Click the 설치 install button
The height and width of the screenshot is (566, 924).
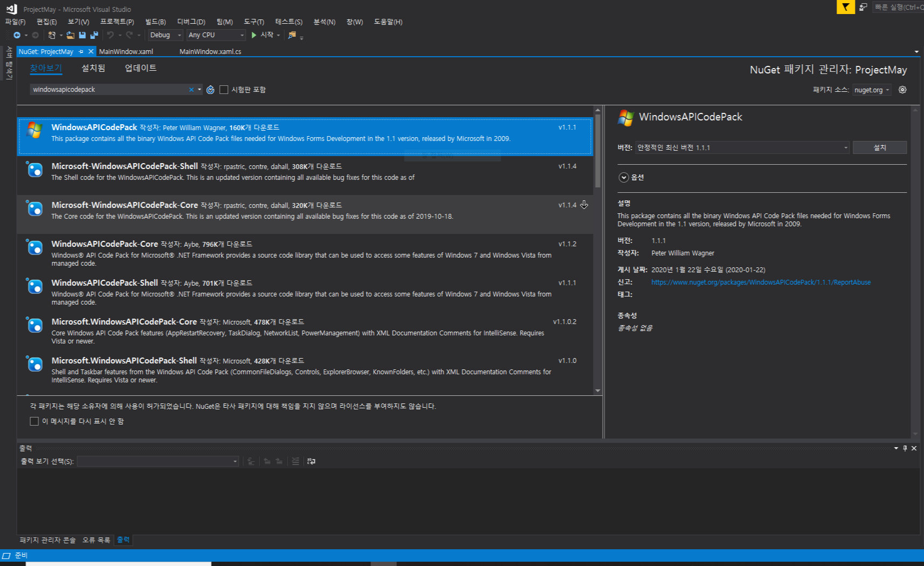[880, 147]
